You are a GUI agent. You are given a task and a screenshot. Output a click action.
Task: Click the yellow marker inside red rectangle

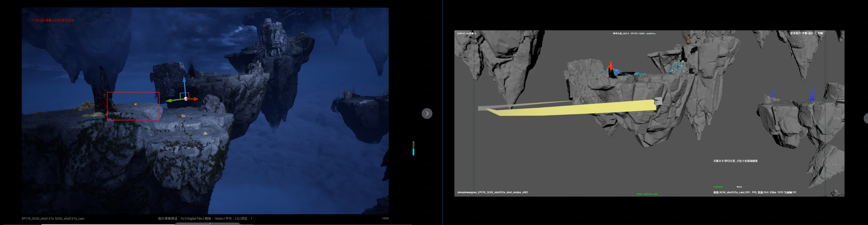click(135, 104)
